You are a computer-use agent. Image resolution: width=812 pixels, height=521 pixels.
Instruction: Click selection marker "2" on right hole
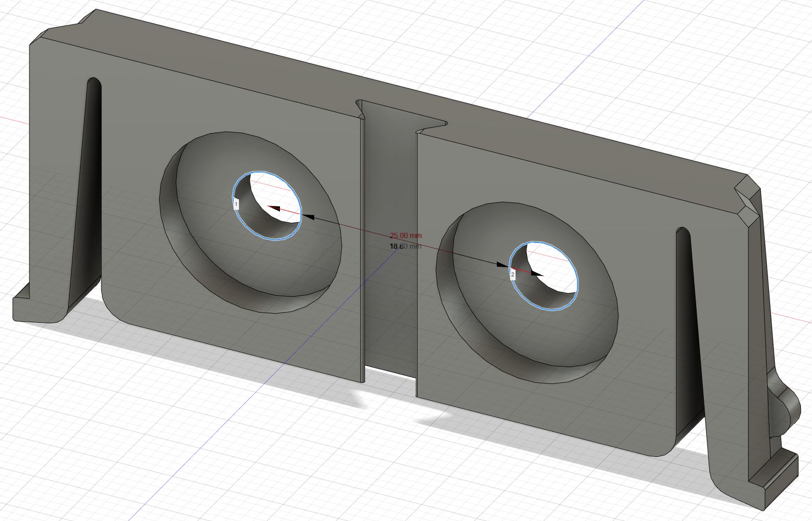513,274
